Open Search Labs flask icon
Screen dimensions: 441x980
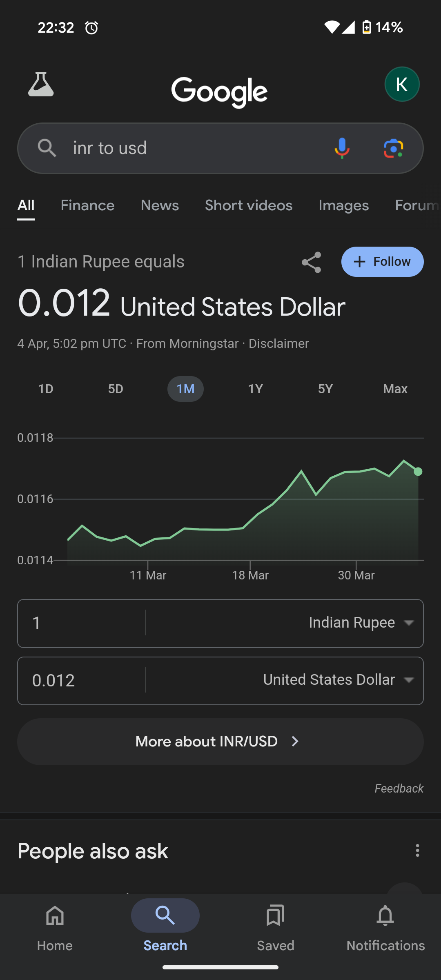point(41,85)
